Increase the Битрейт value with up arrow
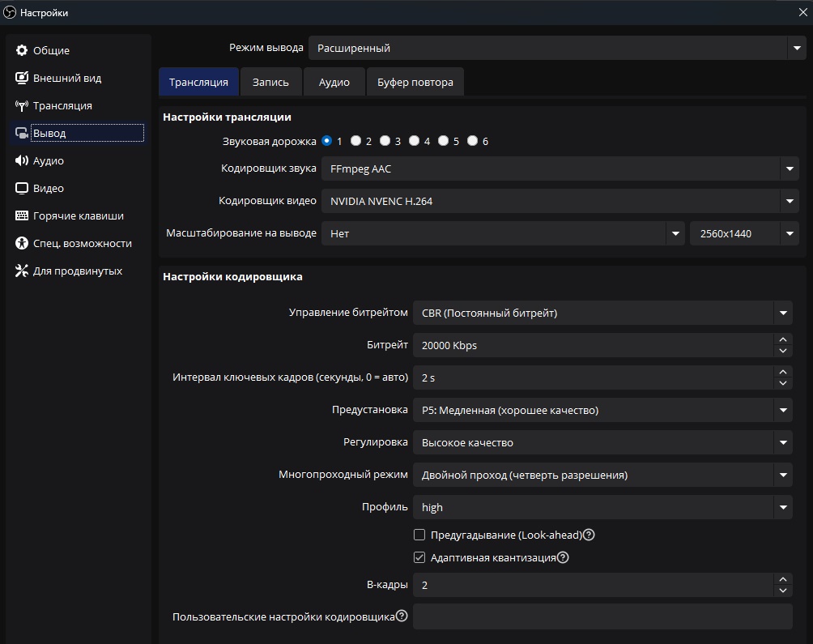 [783, 339]
